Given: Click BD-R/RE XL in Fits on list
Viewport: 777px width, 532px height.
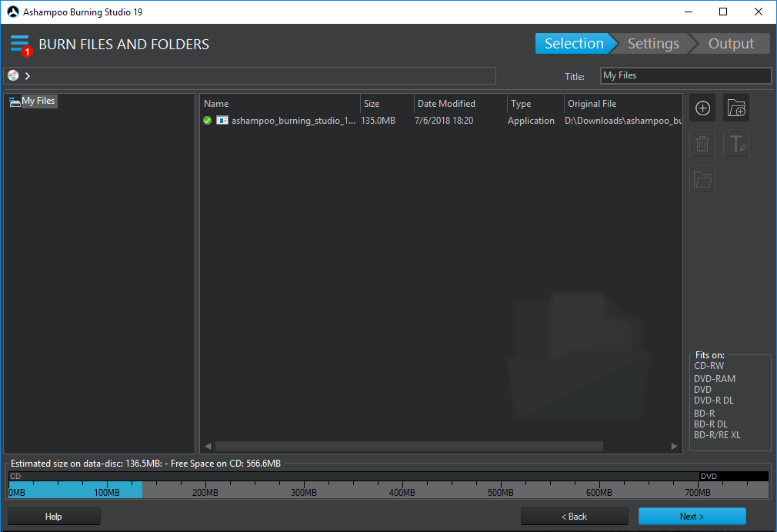Looking at the screenshot, I should (717, 435).
